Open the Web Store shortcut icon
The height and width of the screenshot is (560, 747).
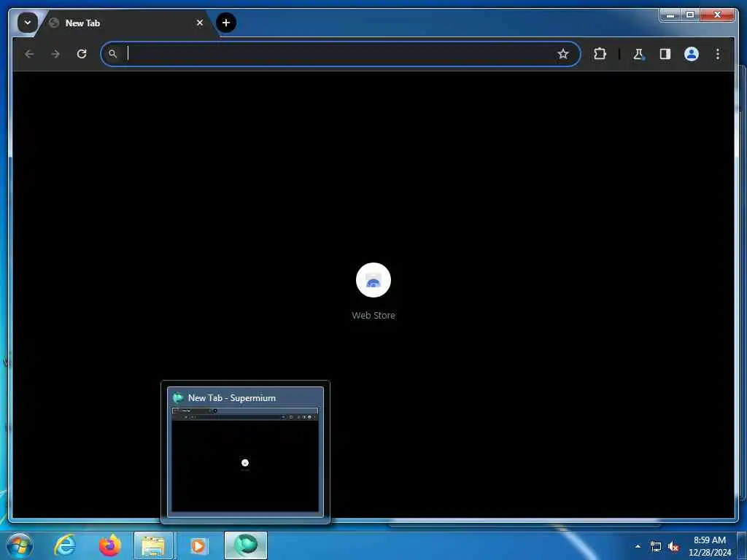[373, 280]
